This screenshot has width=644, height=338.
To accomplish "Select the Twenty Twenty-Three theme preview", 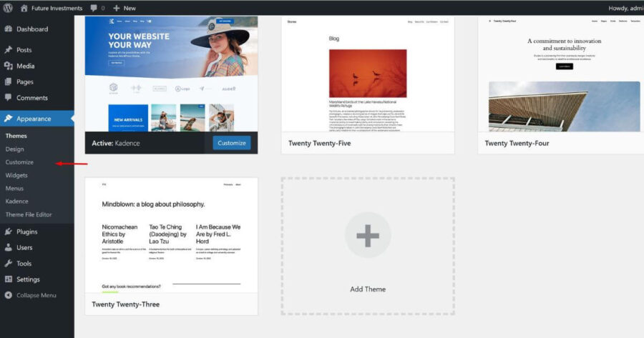I will [171, 235].
